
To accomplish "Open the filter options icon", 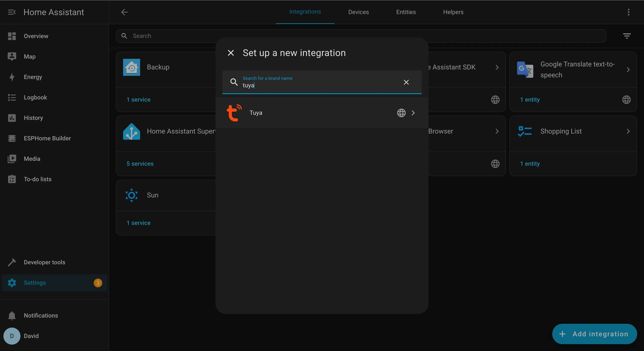I will tap(627, 36).
